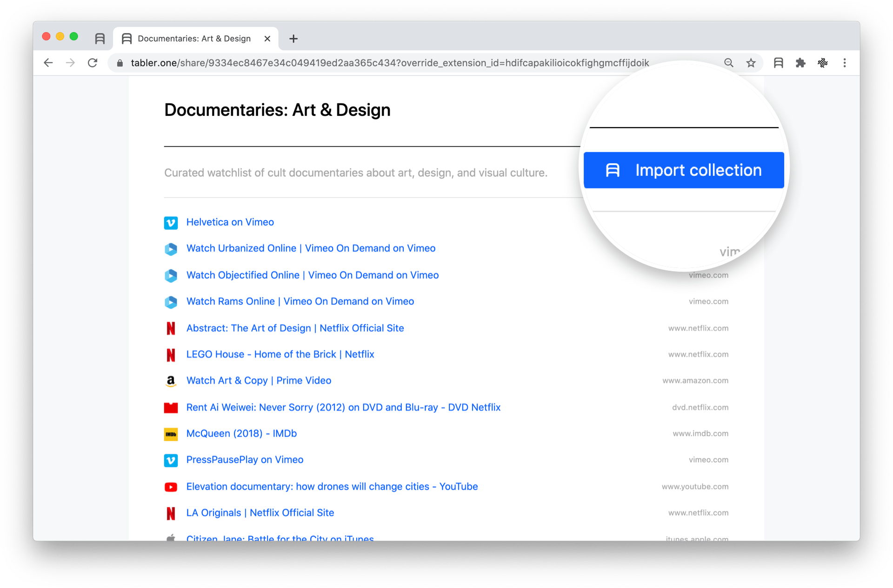This screenshot has width=893, height=588.
Task: Select the Documentaries: Art & Design tab
Action: point(195,39)
